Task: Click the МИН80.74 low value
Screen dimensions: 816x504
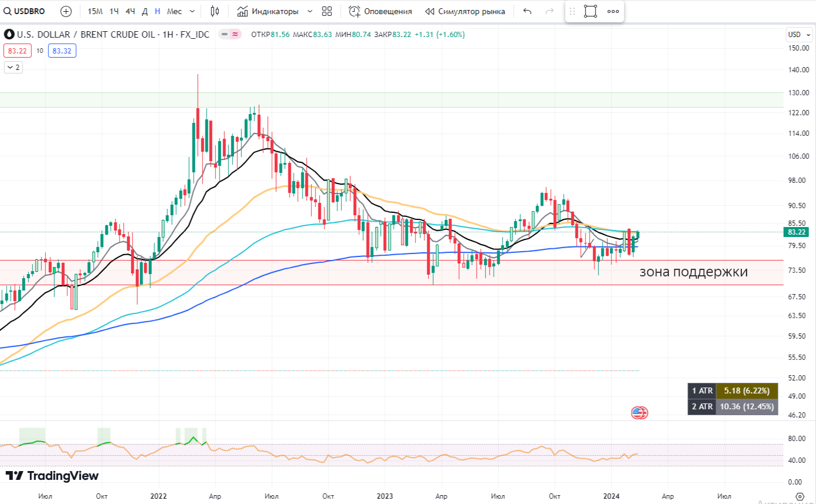Action: tap(352, 34)
